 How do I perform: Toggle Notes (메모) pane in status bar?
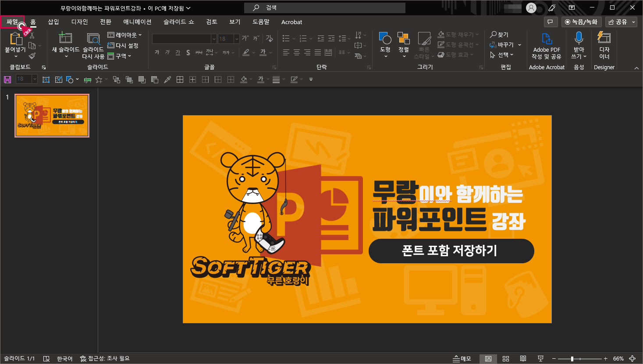[x=462, y=359]
